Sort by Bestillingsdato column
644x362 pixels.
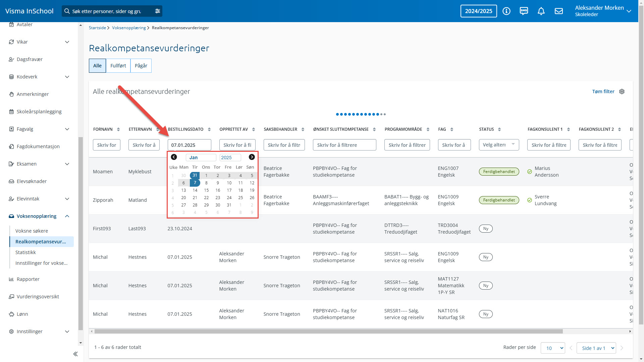[x=209, y=129]
